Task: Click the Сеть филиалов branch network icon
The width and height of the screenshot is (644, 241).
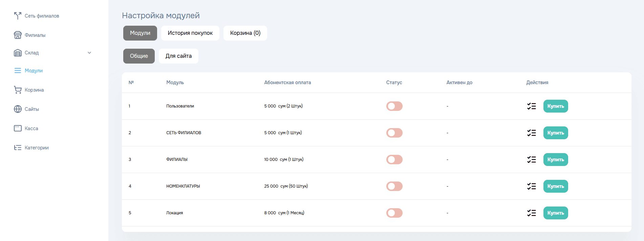Action: 18,16
